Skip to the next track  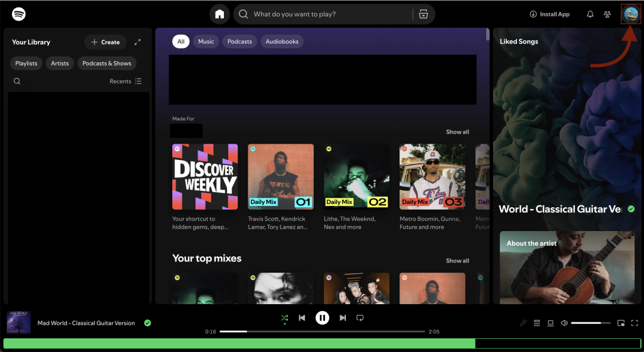point(343,317)
